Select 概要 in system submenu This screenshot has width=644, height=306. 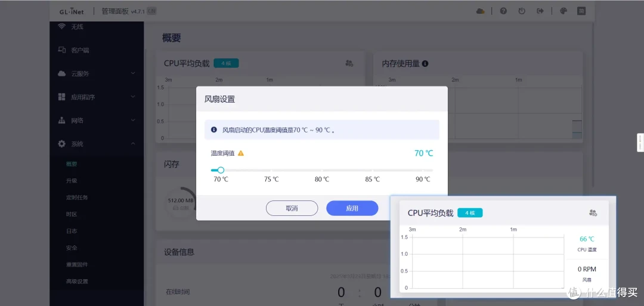tap(72, 164)
